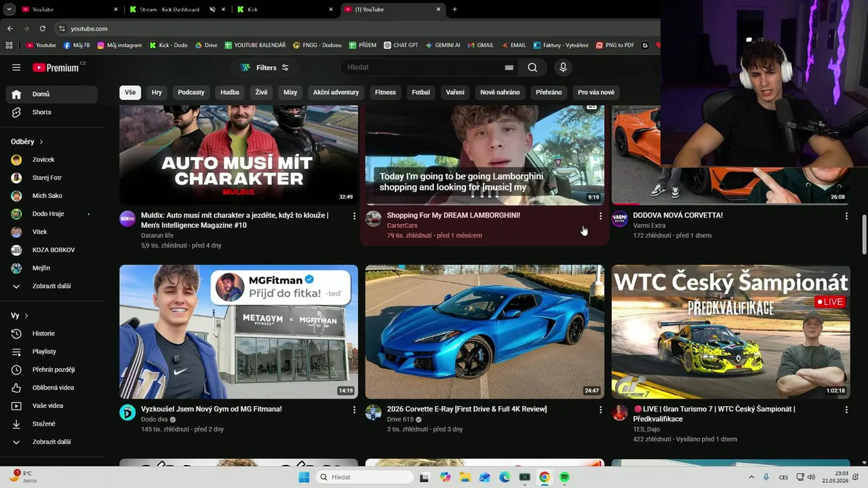Image resolution: width=868 pixels, height=488 pixels.
Task: Select the Akční adventury filter chip
Action: pos(336,92)
